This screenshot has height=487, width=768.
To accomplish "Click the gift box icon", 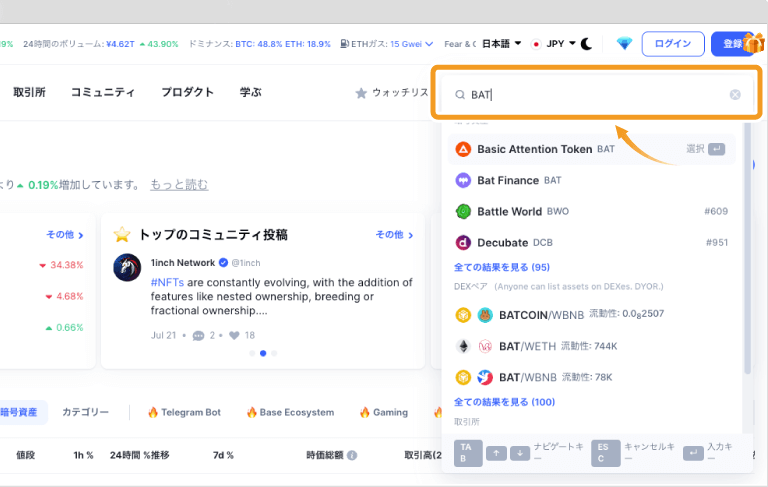I will [754, 43].
